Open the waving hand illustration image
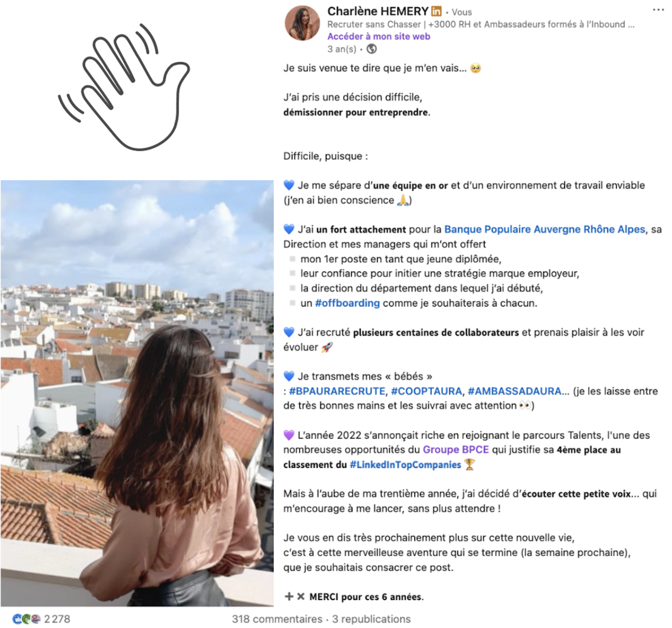 click(x=124, y=87)
